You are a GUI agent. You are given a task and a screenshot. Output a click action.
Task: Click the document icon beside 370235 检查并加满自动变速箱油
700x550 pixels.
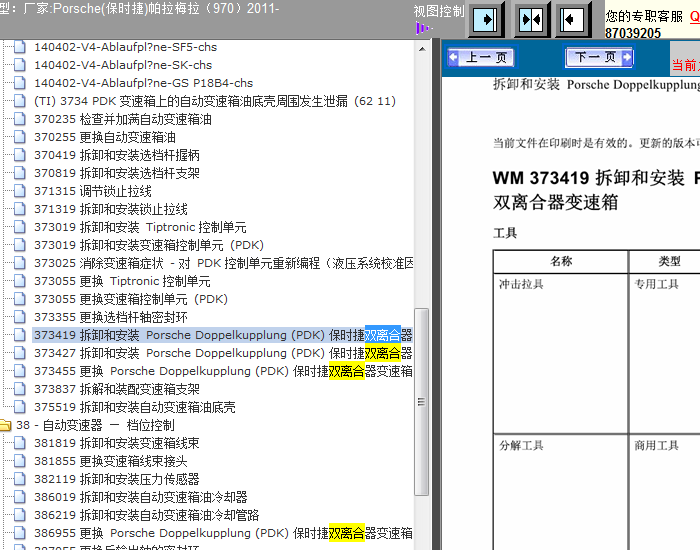(21, 119)
